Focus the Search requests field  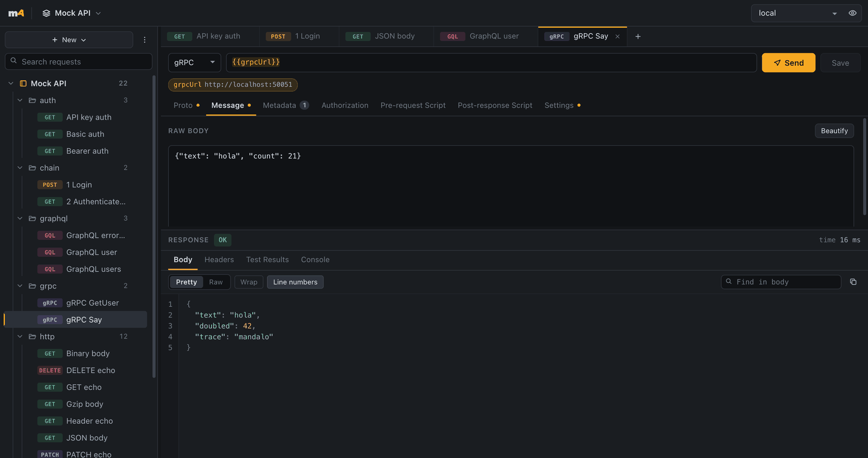[x=79, y=61]
